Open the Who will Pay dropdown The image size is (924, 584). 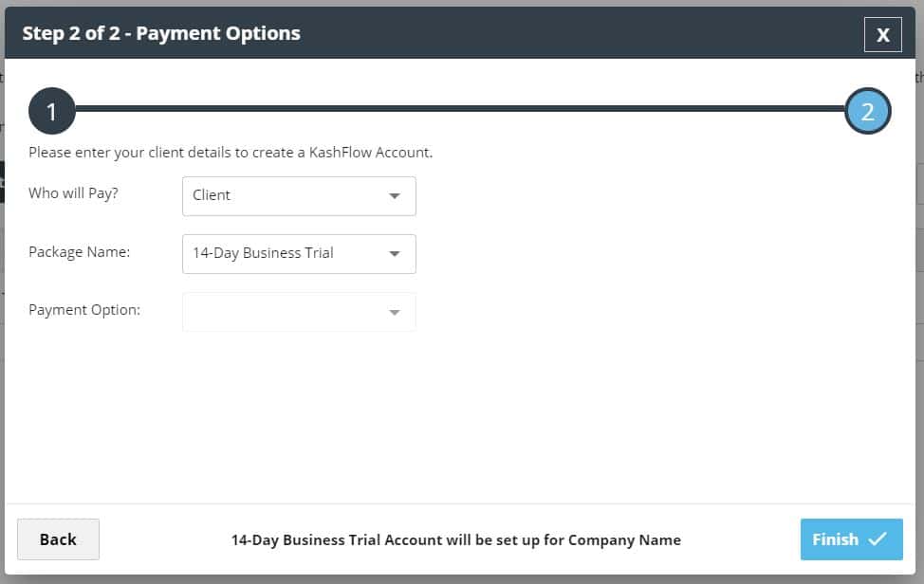(298, 196)
